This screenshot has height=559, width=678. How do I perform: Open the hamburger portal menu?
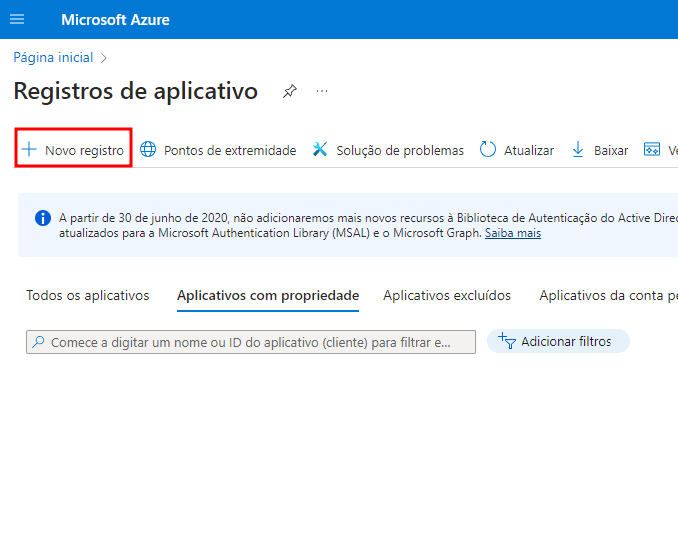(x=17, y=19)
